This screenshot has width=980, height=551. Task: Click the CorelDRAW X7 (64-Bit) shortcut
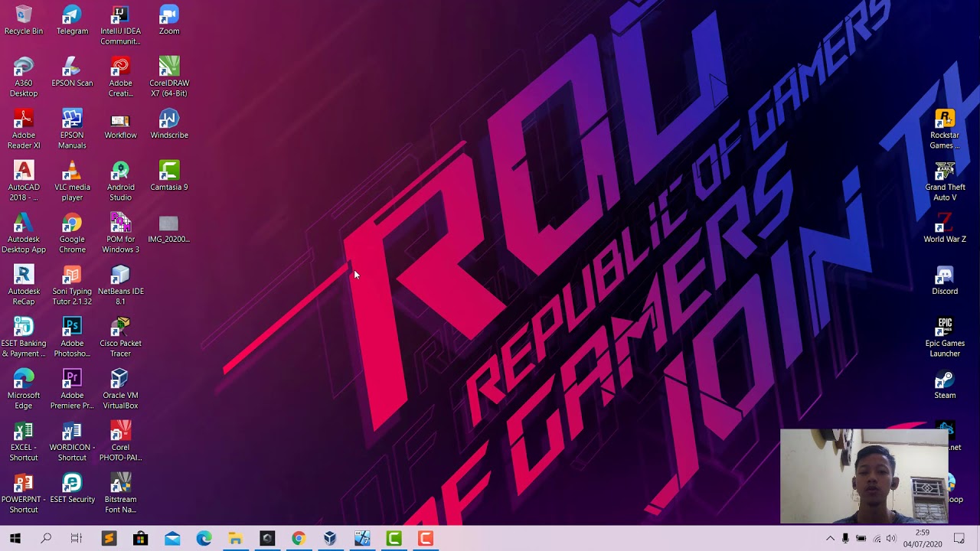pyautogui.click(x=169, y=77)
